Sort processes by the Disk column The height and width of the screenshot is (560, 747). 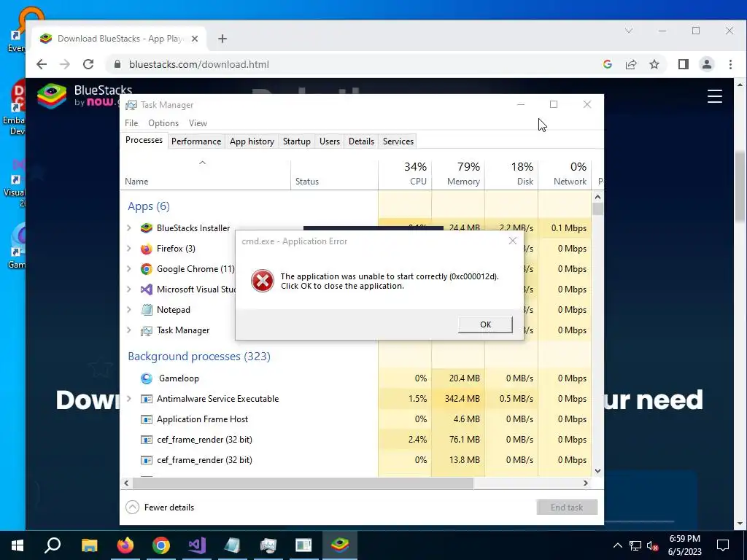click(x=511, y=174)
